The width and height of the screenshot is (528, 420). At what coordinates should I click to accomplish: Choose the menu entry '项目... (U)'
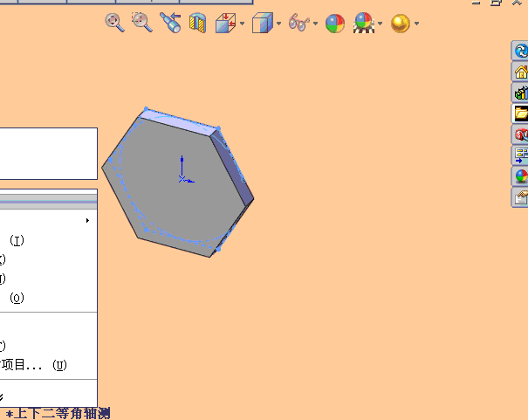[x=48, y=365]
